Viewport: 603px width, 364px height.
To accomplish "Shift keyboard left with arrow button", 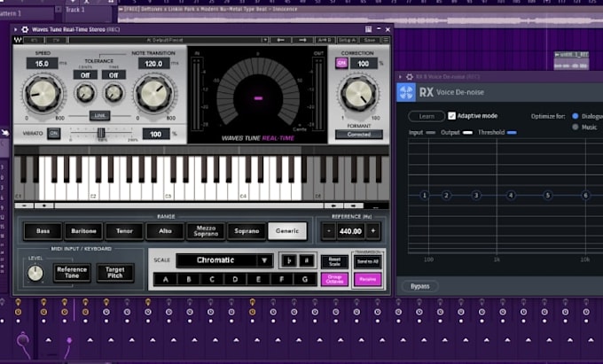I will coord(333,205).
